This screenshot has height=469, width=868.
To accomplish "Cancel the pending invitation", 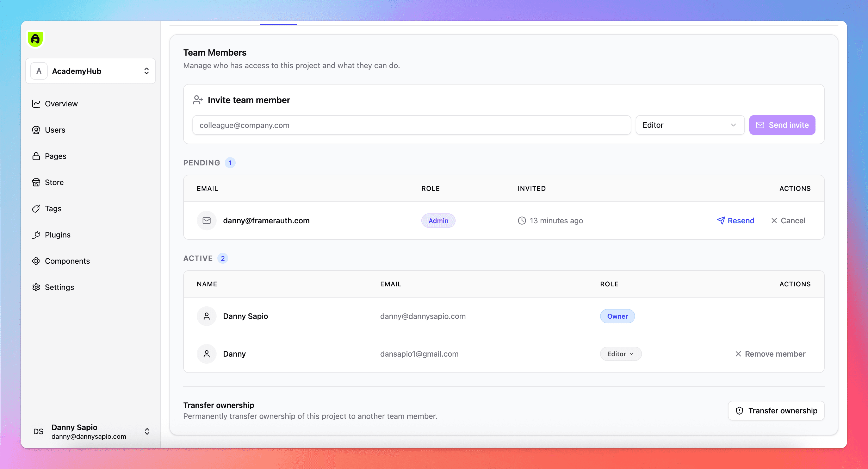I will (x=788, y=221).
